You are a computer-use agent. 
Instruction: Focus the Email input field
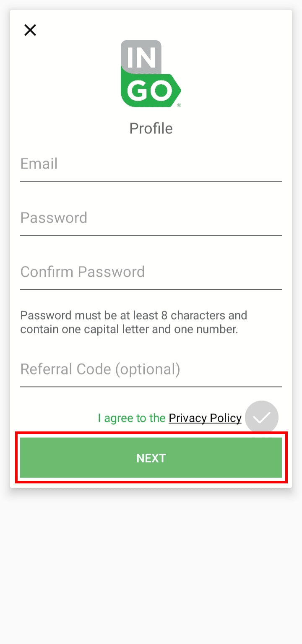coord(151,164)
